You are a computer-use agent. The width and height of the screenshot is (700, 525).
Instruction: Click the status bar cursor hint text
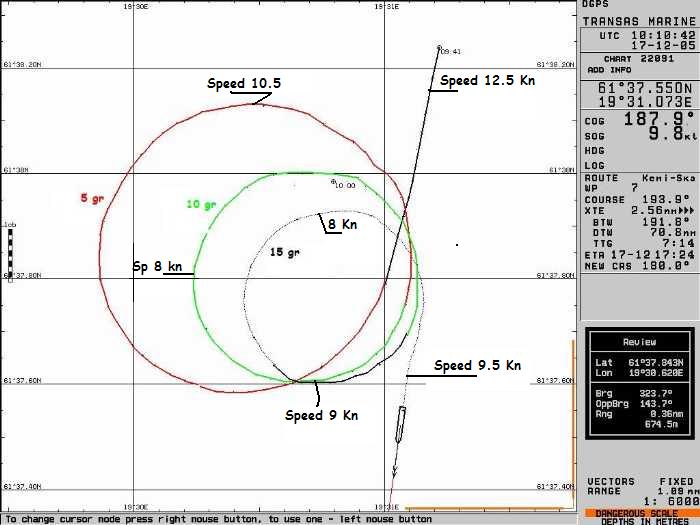coord(219,520)
